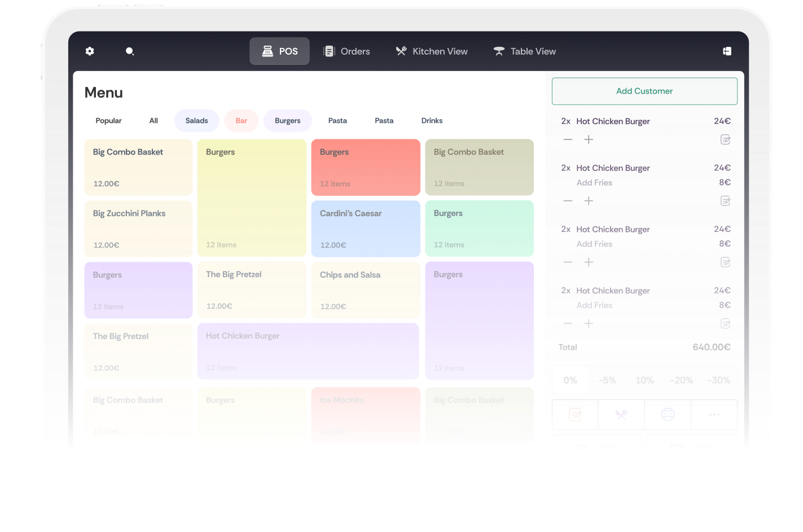Click the Menu heading
This screenshot has height=532, width=803.
[104, 93]
